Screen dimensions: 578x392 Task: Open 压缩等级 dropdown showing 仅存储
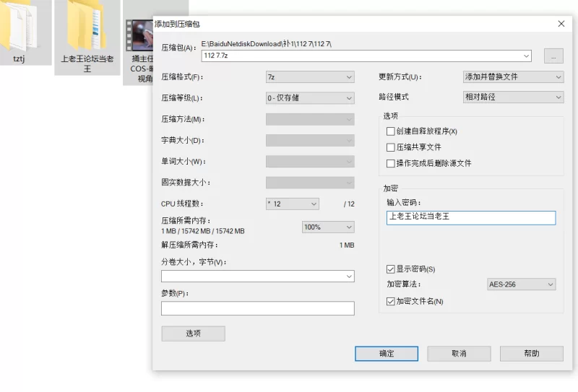(x=310, y=97)
